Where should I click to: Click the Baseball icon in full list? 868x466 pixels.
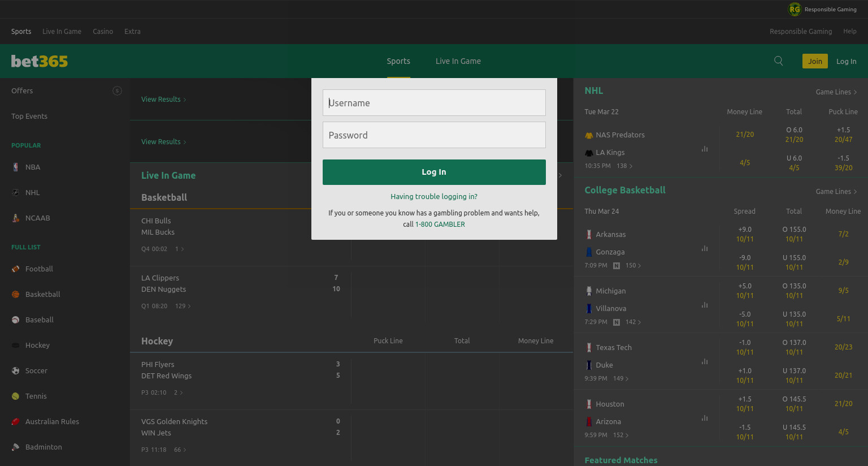point(15,320)
